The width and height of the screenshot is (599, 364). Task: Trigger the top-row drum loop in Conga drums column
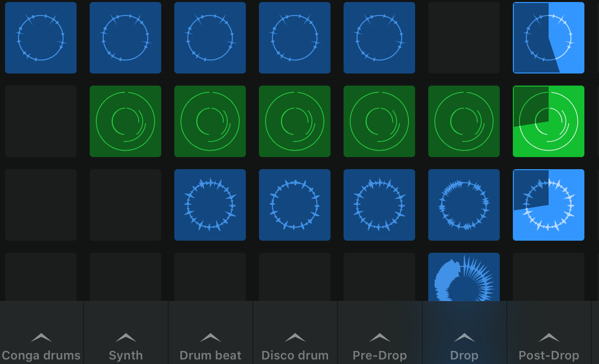coord(41,38)
